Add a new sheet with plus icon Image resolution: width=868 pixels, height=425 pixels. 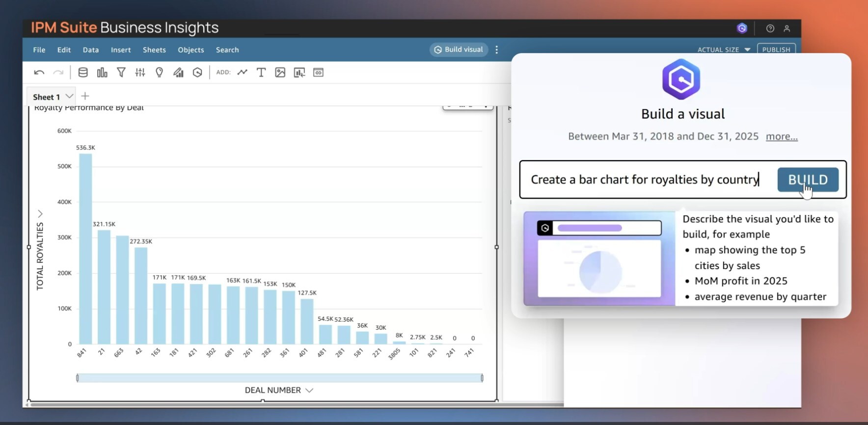[85, 96]
